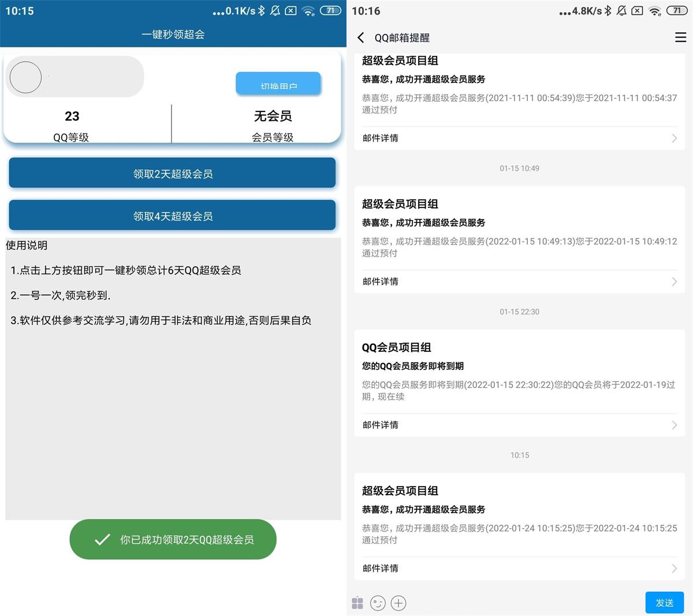Open 邮件详情 for the 2022-01-24 message

click(519, 568)
